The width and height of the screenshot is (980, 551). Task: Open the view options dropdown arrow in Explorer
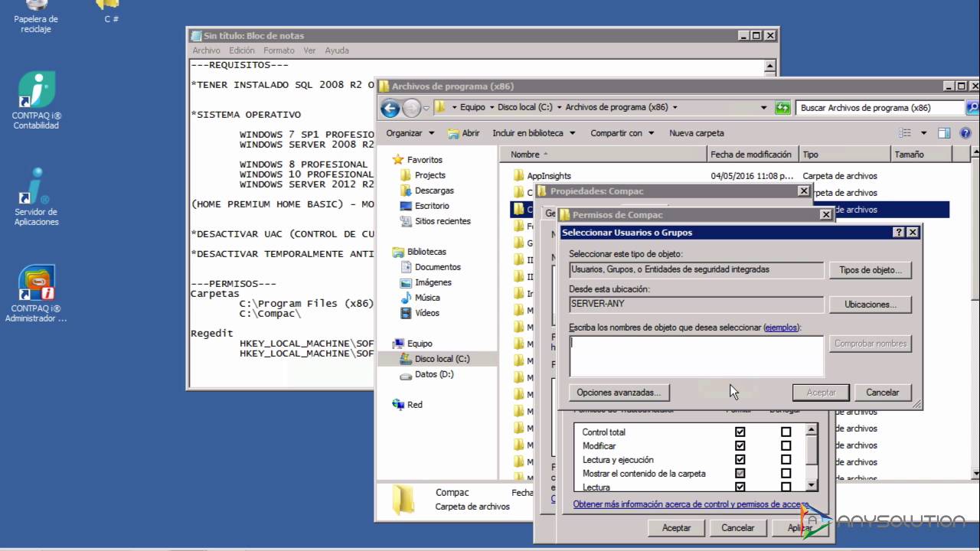point(923,133)
